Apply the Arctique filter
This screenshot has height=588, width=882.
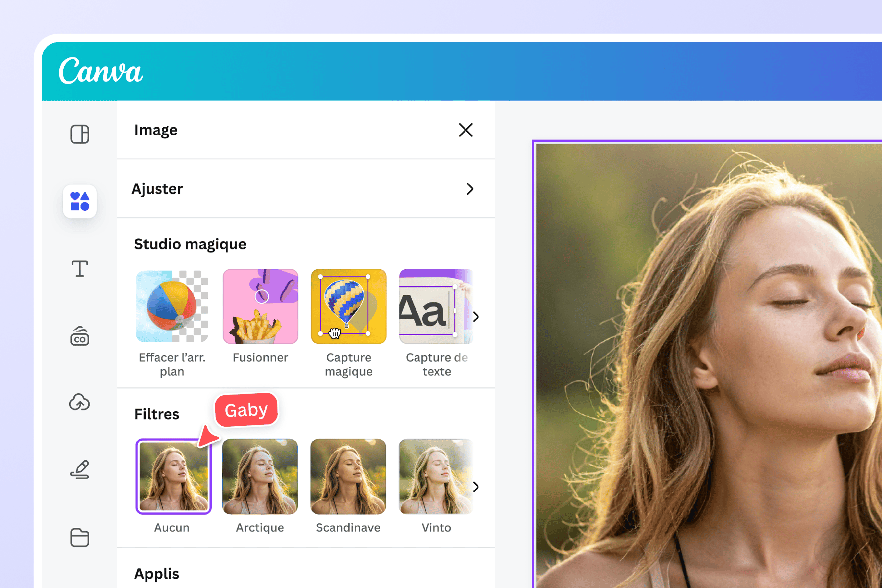tap(260, 476)
